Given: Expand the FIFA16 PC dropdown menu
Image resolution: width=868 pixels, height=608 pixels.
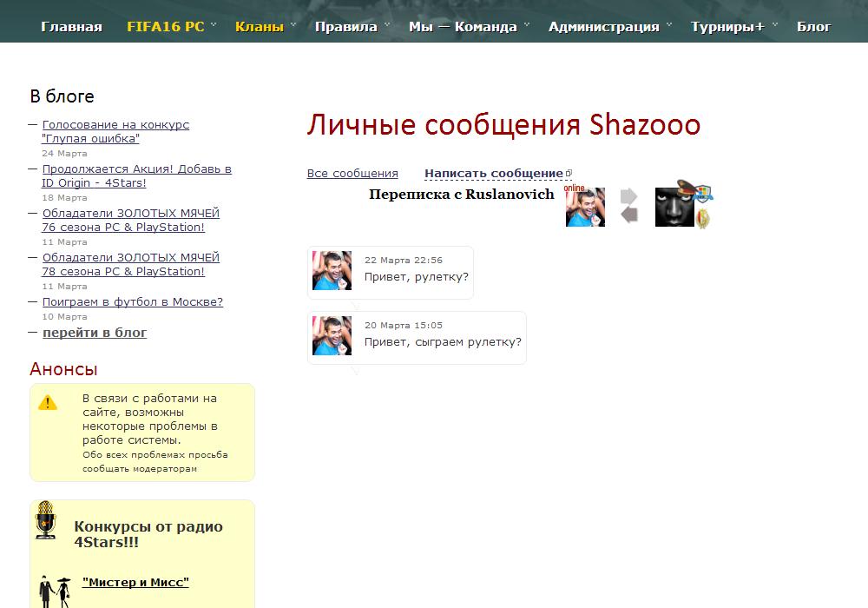Looking at the screenshot, I should (x=166, y=27).
